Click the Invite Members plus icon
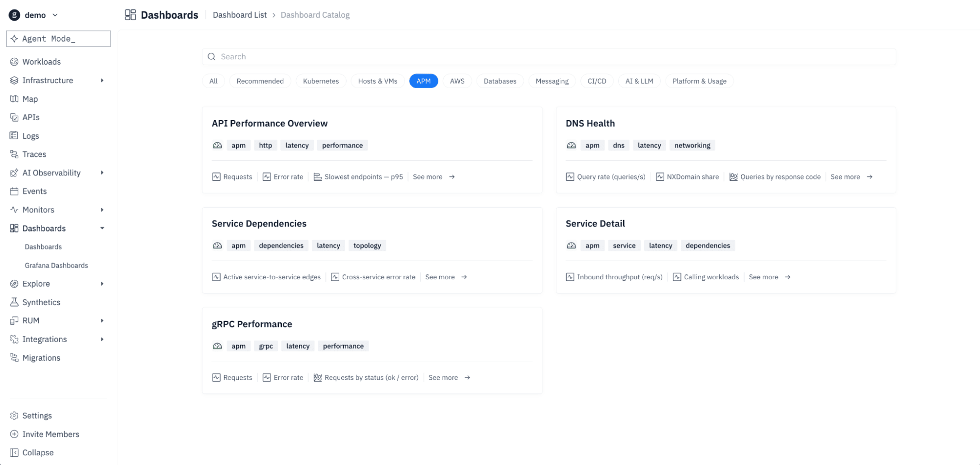 tap(14, 434)
